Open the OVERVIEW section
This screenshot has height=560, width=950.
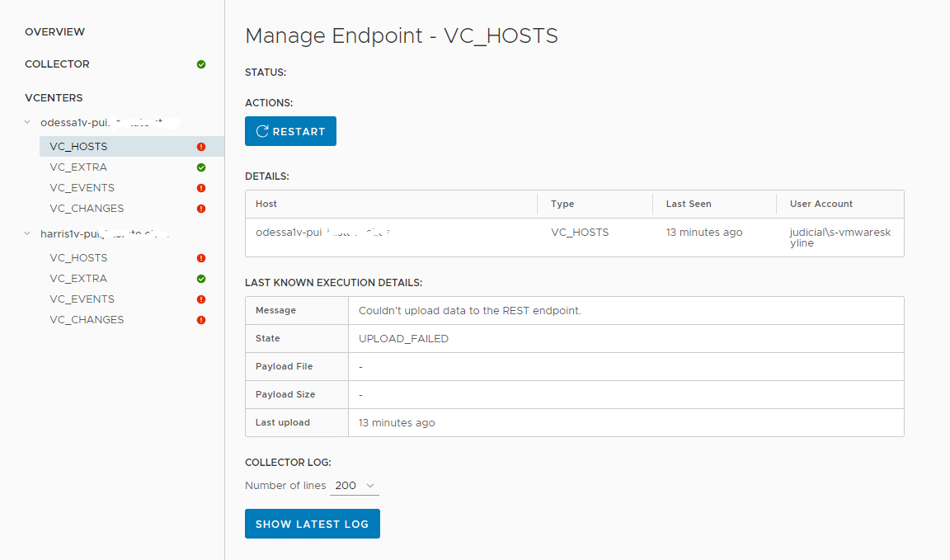click(x=54, y=31)
